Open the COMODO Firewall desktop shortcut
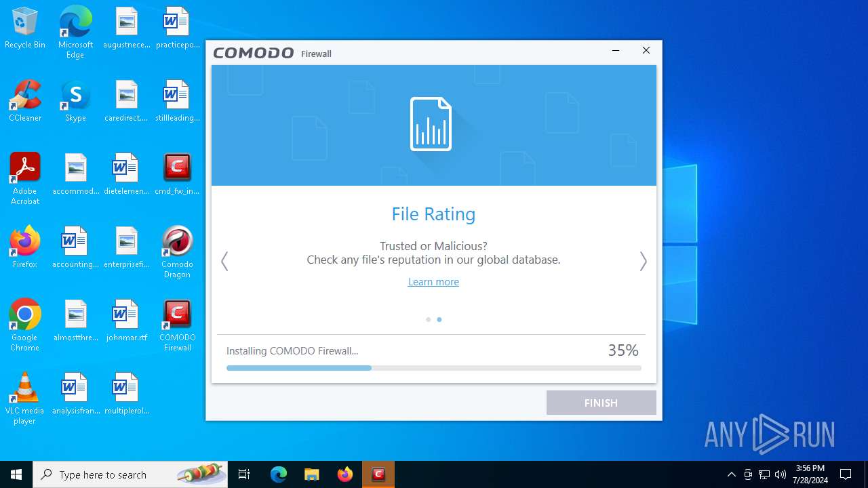 [178, 325]
